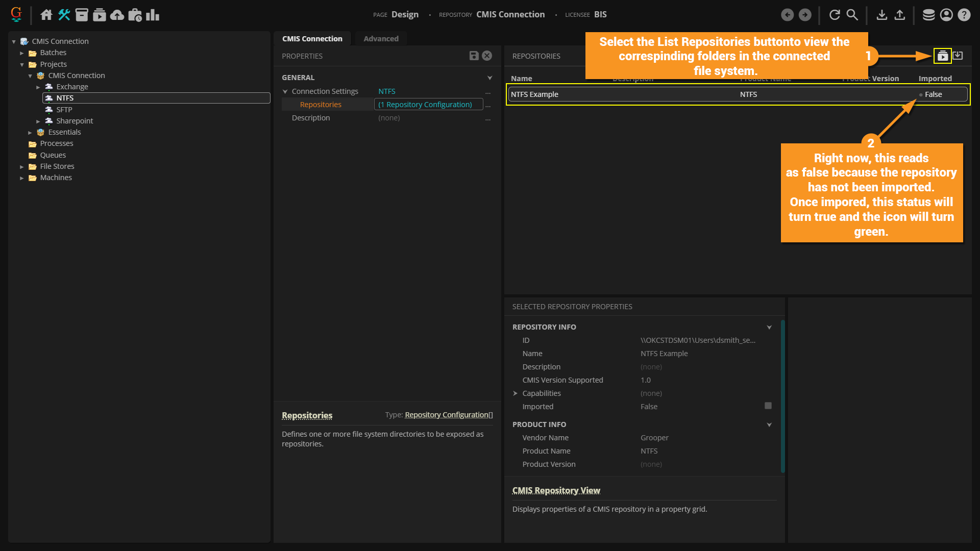This screenshot has width=980, height=551.
Task: Open the Batches page play icon
Action: click(x=100, y=15)
